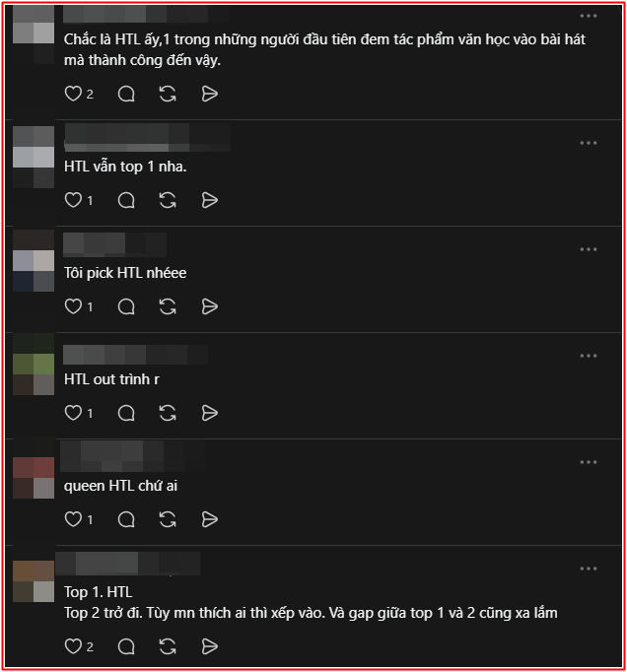Reply to the 'HTL vẫn top 1 nha' comment
Viewport: 627px width, 672px height.
tap(126, 200)
